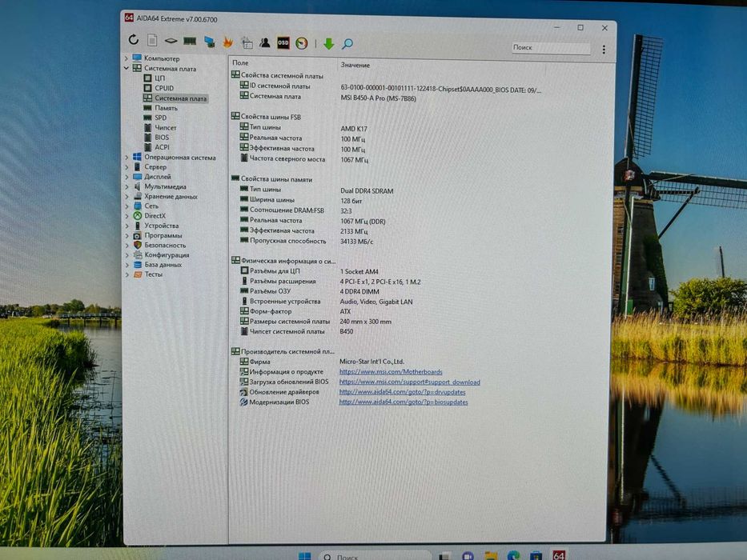
Task: Click the taskbar Поиск search box
Action: click(375, 556)
